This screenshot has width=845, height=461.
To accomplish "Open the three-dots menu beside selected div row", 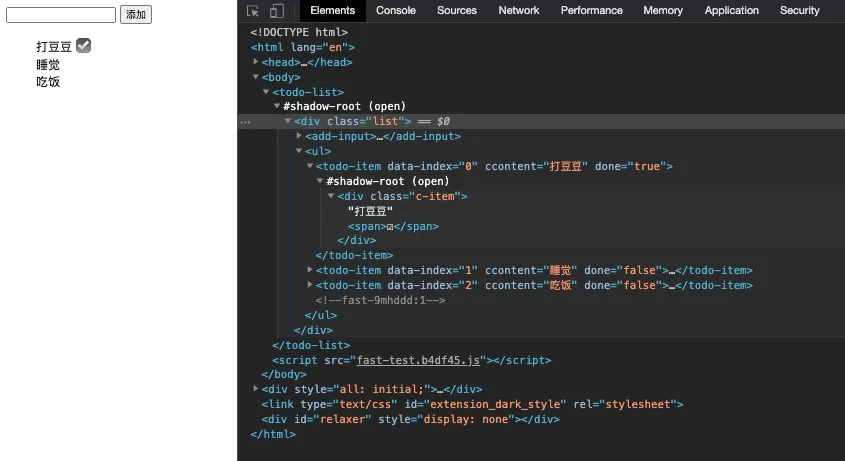I will click(x=245, y=122).
